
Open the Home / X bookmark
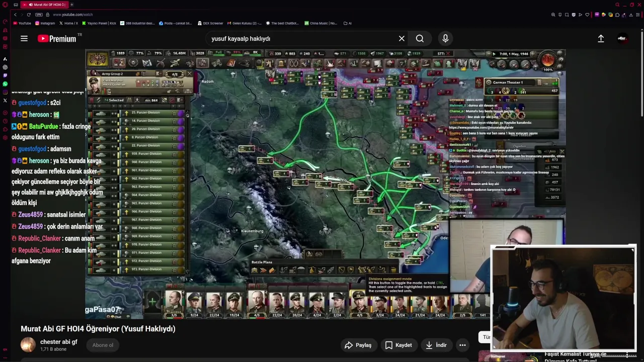(69, 23)
